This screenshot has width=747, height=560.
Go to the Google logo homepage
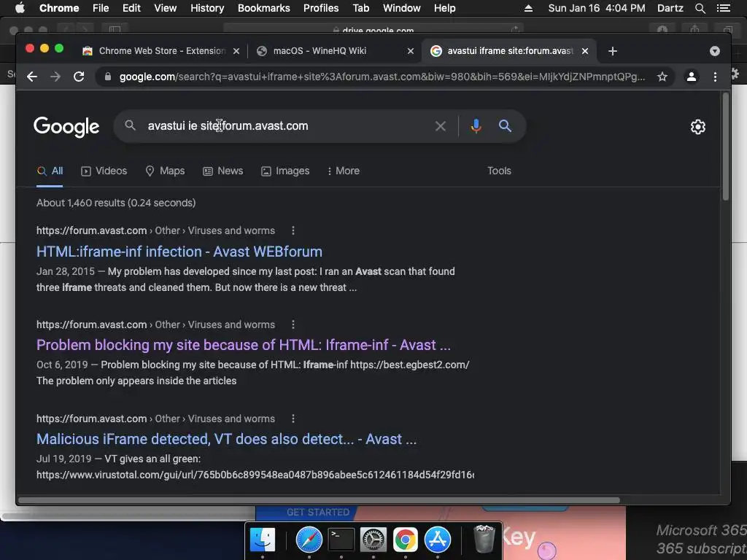(x=66, y=127)
